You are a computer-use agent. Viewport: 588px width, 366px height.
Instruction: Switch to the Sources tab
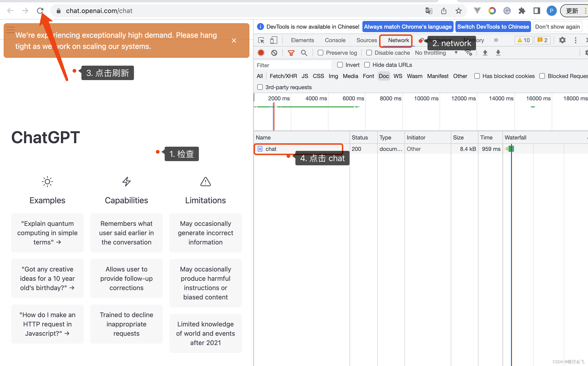(367, 40)
